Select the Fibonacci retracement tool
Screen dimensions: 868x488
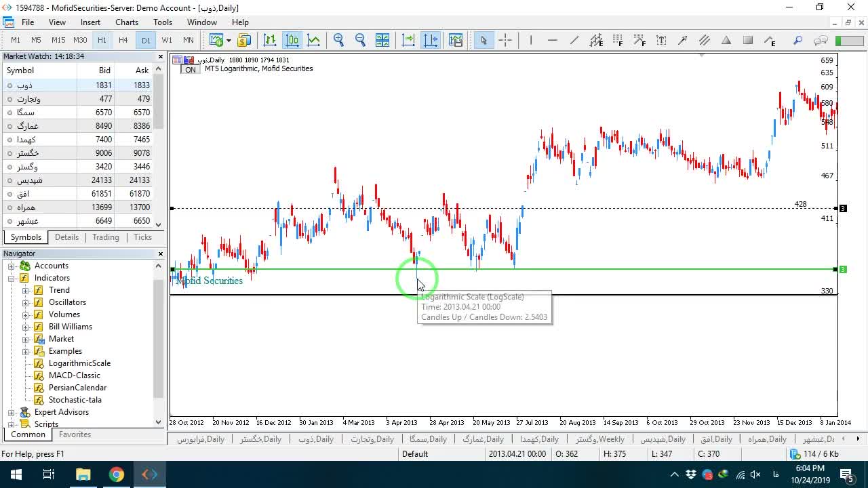click(618, 40)
